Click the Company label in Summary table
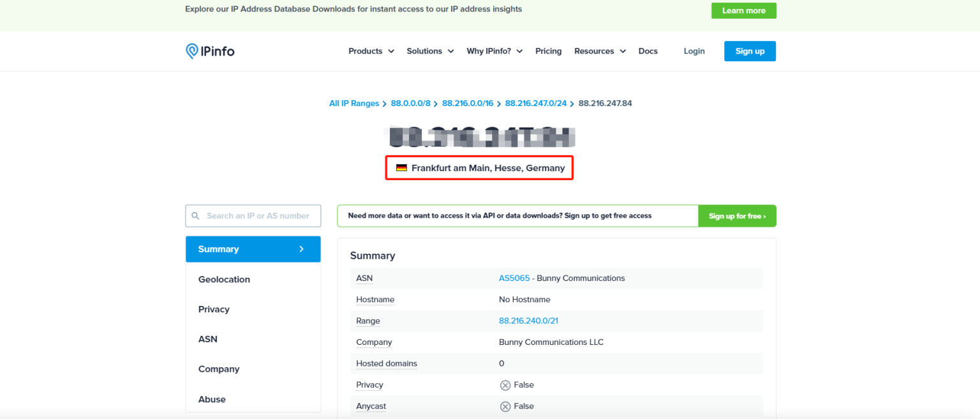The width and height of the screenshot is (980, 419). pos(374,342)
